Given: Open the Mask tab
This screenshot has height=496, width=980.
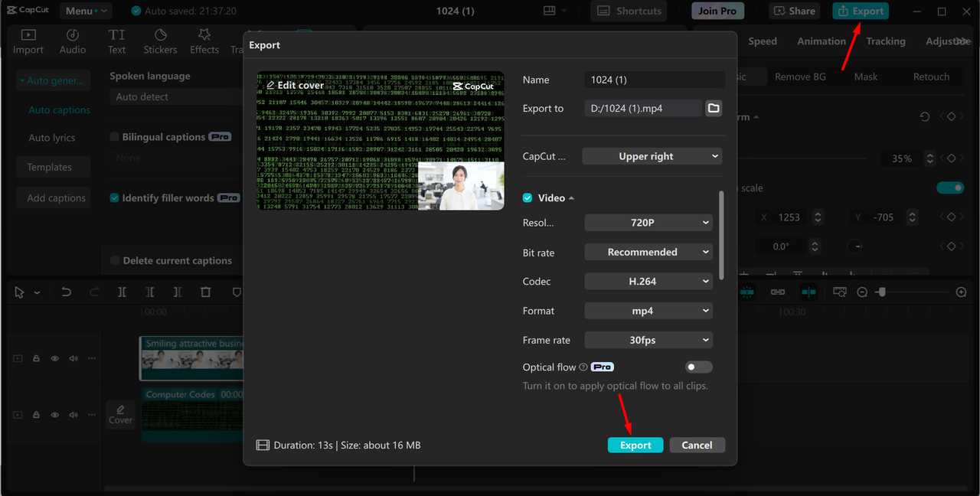Looking at the screenshot, I should tap(866, 77).
